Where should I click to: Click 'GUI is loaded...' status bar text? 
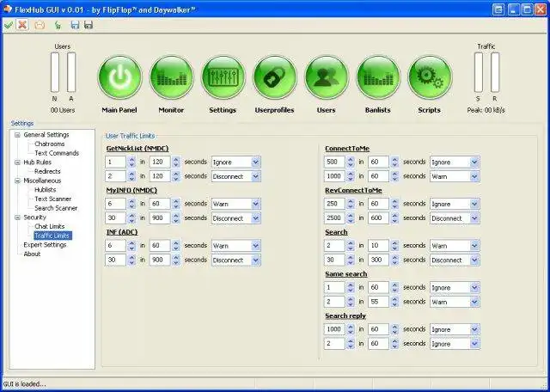(x=25, y=384)
